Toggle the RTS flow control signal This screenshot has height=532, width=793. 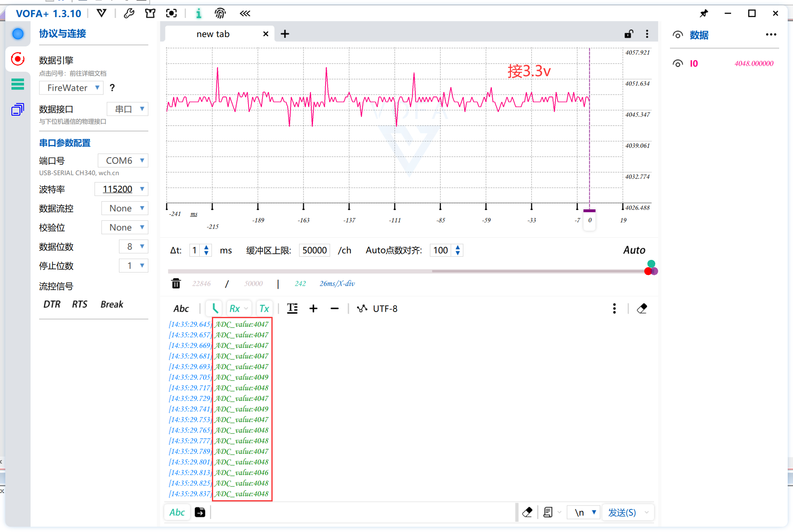pos(80,304)
